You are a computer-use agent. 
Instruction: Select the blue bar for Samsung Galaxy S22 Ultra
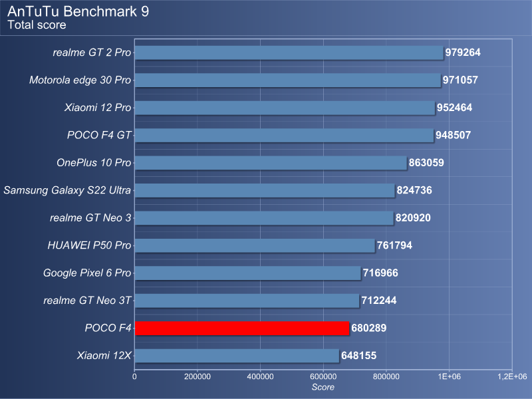pyautogui.click(x=265, y=190)
